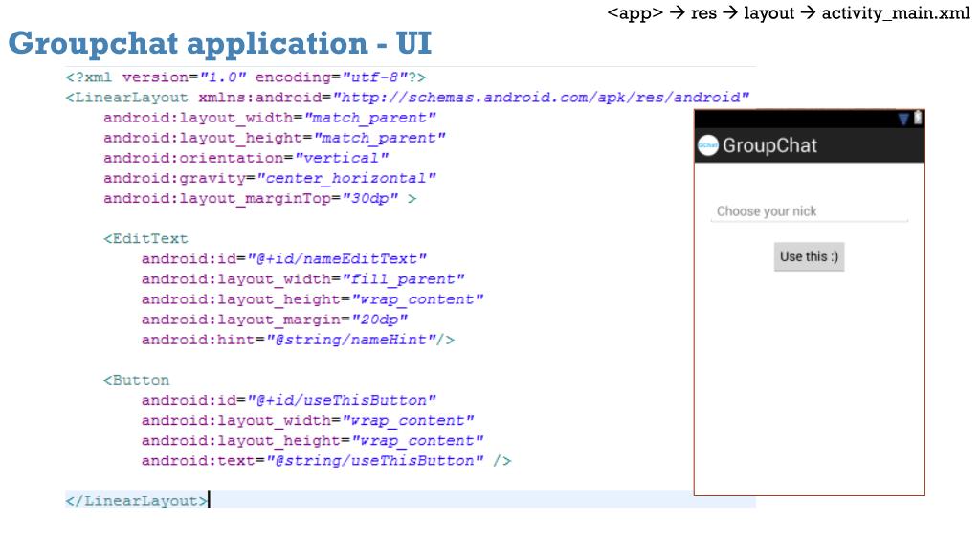Image resolution: width=980 pixels, height=551 pixels.
Task: Tap the 'Use this :)' button
Action: coord(810,256)
